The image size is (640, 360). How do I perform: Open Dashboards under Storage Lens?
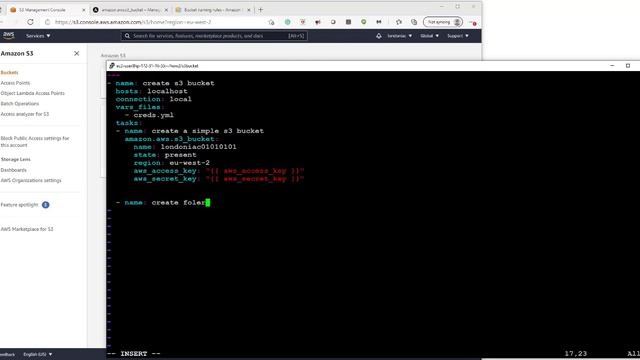[13, 170]
